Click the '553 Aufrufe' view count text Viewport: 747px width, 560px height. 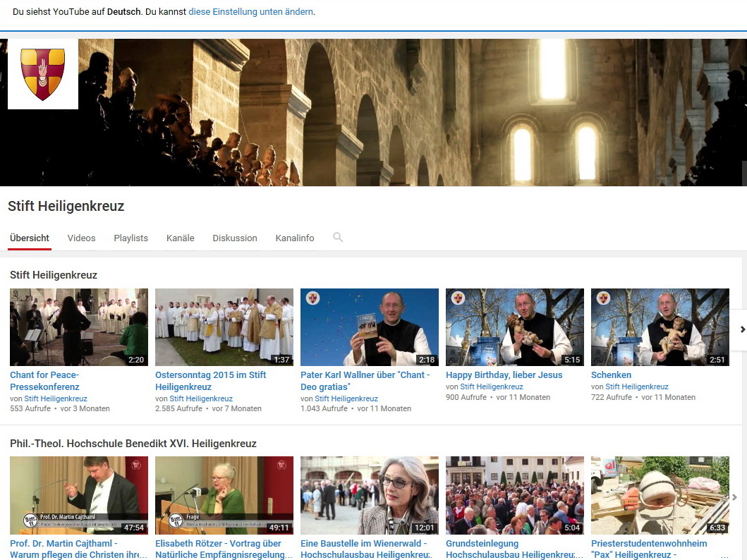click(x=30, y=408)
